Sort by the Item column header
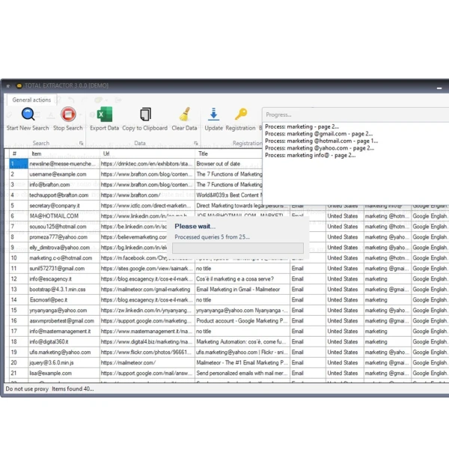Image resolution: width=449 pixels, height=476 pixels. pyautogui.click(x=64, y=153)
